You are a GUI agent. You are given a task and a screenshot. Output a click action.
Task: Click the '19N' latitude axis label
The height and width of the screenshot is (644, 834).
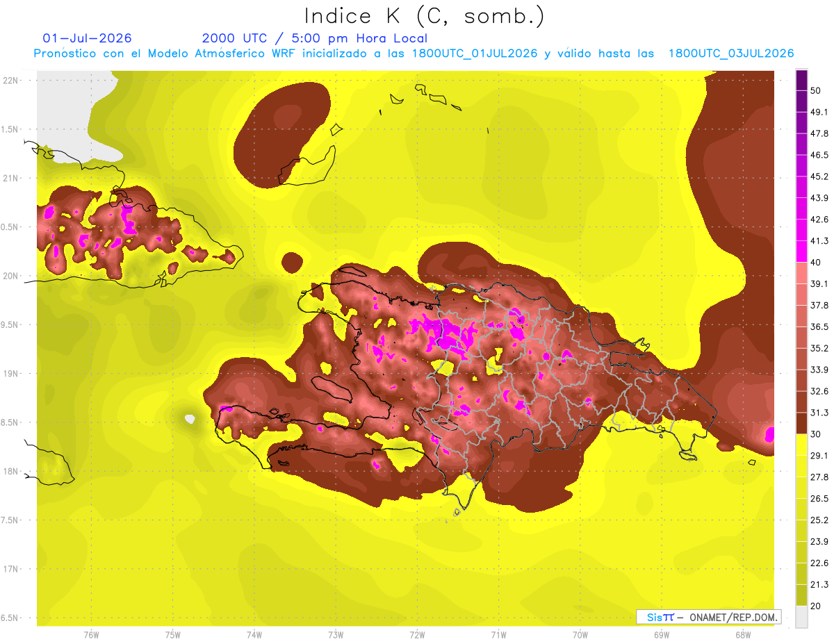(10, 373)
